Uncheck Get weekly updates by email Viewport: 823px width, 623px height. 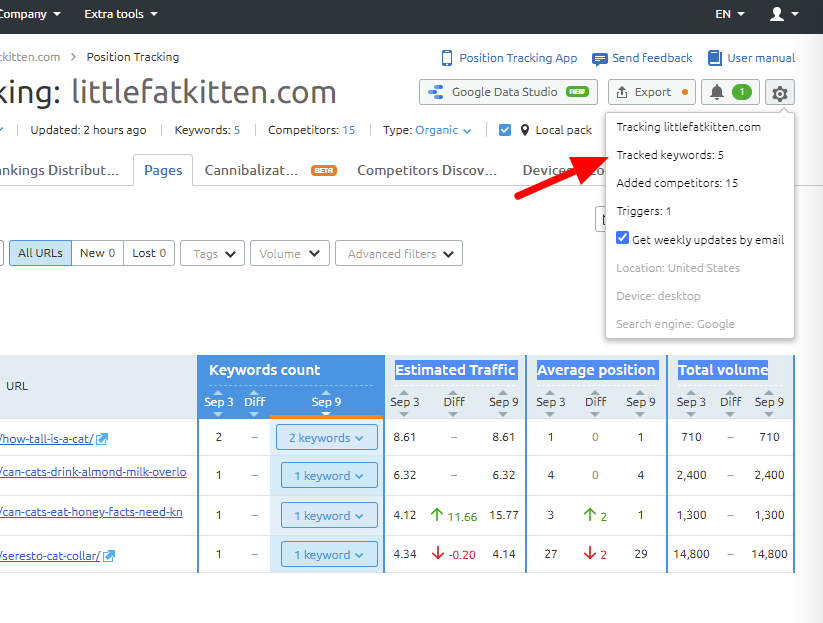[622, 238]
